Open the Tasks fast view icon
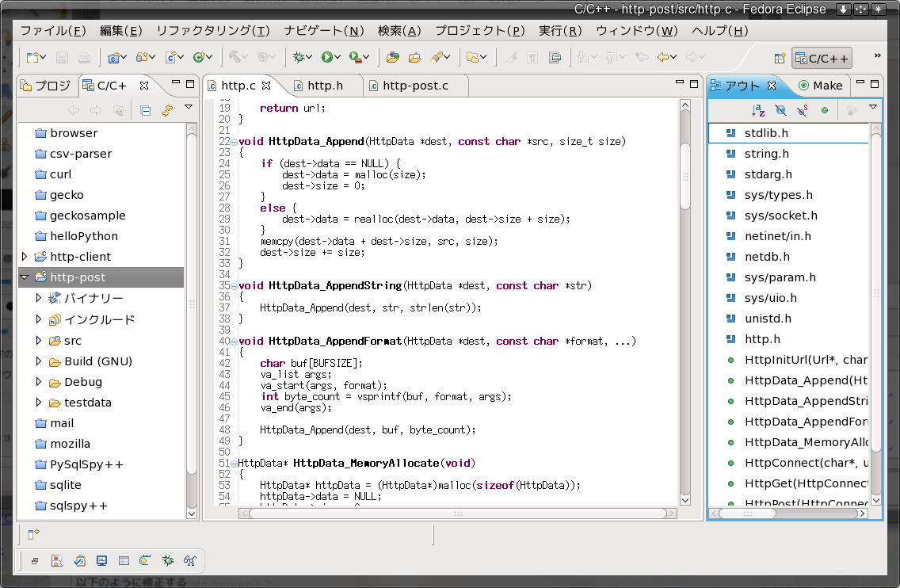Screen dimensions: 900x588 point(79,561)
